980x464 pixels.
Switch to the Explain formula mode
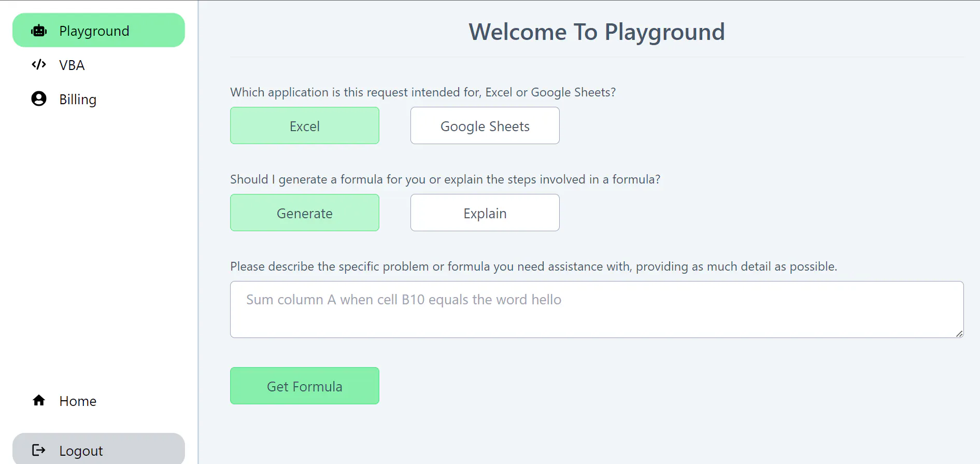(485, 213)
